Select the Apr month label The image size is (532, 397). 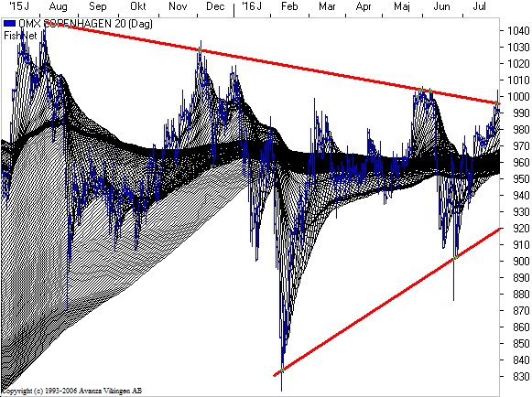(364, 6)
